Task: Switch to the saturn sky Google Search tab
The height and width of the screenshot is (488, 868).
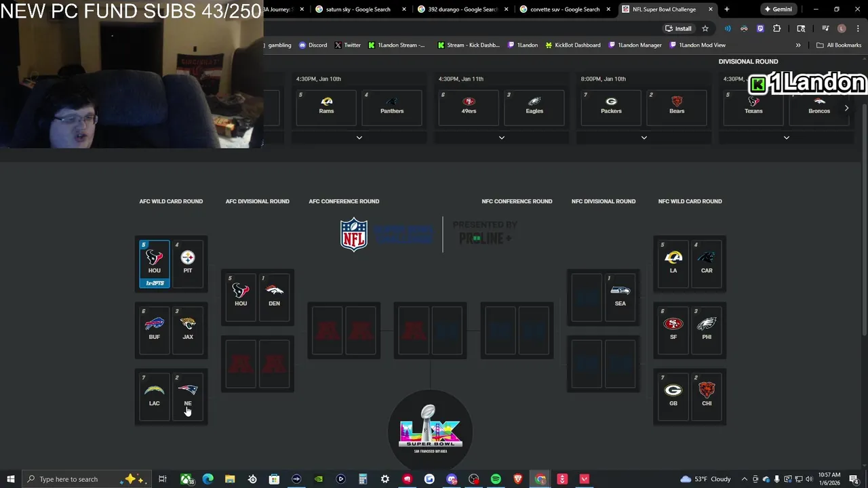Action: 358,9
